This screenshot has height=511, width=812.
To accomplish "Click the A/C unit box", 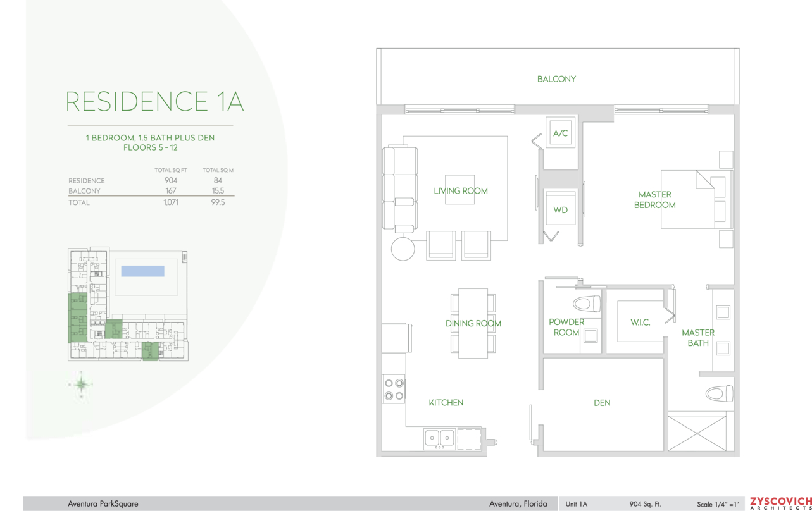I will (x=560, y=133).
